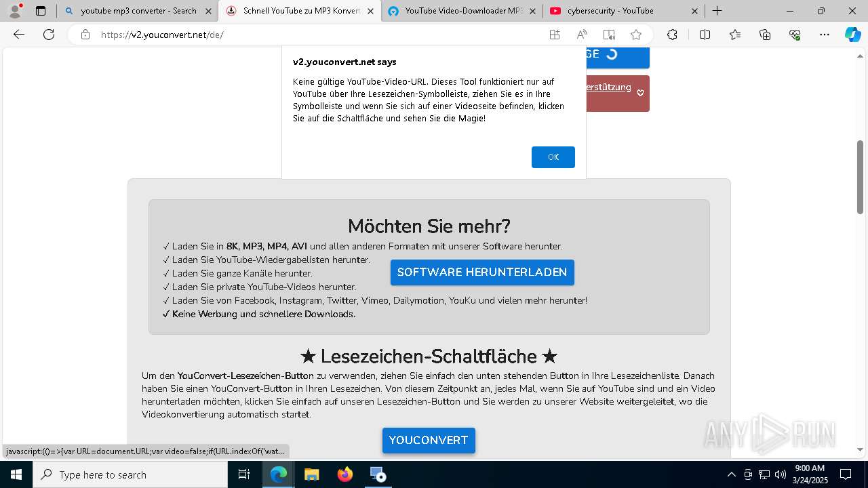Open a new browser tab
Screen dimensions: 868x488
[x=717, y=11]
